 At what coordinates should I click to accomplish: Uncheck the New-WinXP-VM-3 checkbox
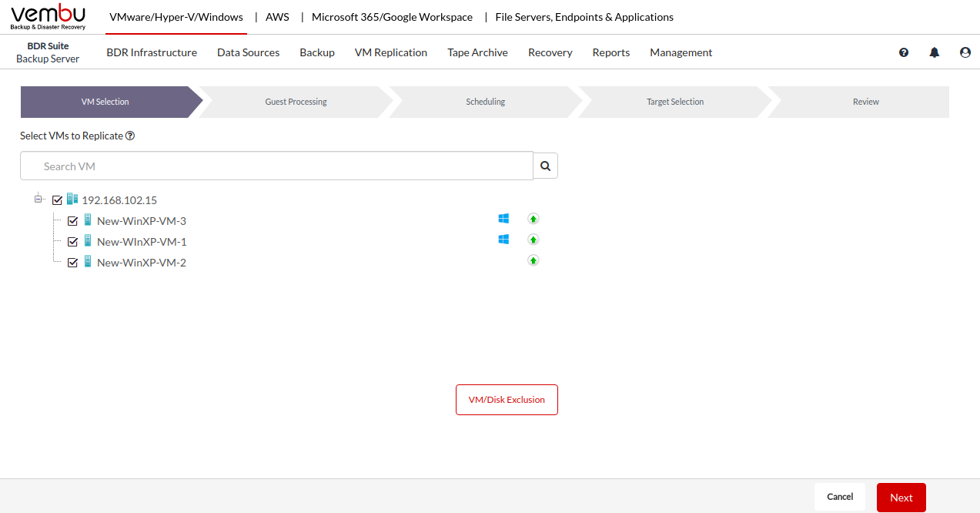pyautogui.click(x=73, y=221)
